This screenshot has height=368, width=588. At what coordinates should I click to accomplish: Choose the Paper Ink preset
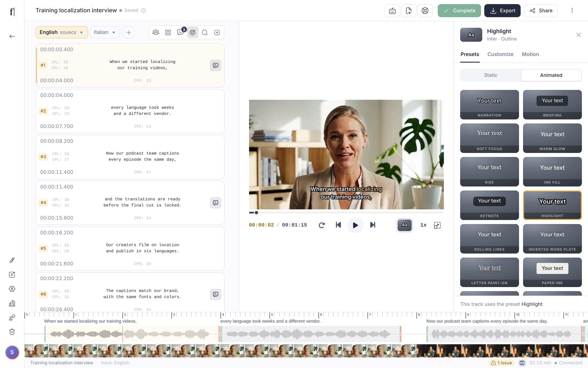[552, 272]
